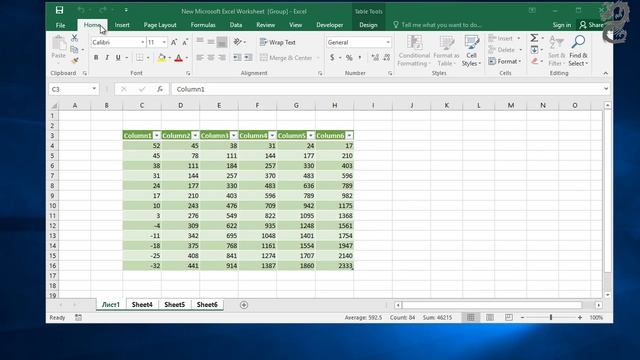Toggle Center horizontal alignment
The image size is (640, 360).
point(211,58)
